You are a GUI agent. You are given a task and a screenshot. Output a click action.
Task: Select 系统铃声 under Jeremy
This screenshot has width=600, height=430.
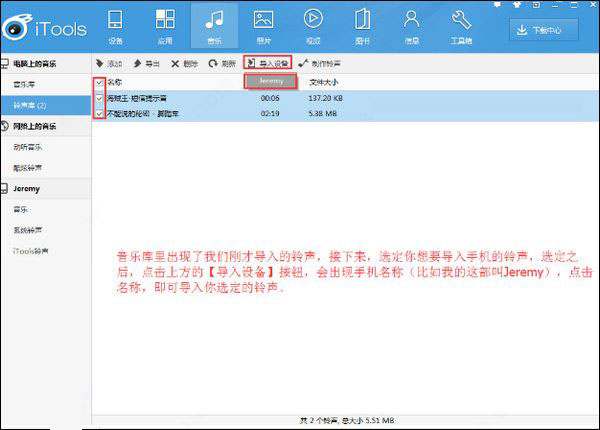[x=46, y=230]
